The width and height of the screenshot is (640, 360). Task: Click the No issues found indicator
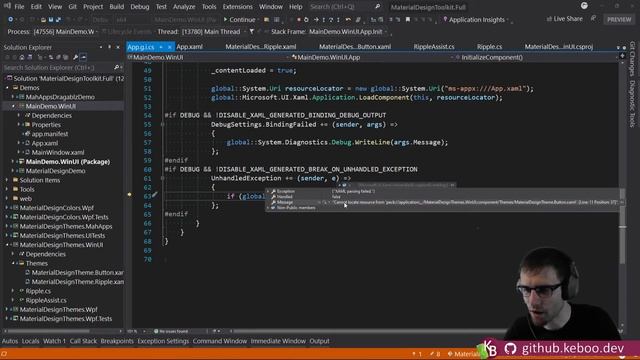click(x=171, y=331)
